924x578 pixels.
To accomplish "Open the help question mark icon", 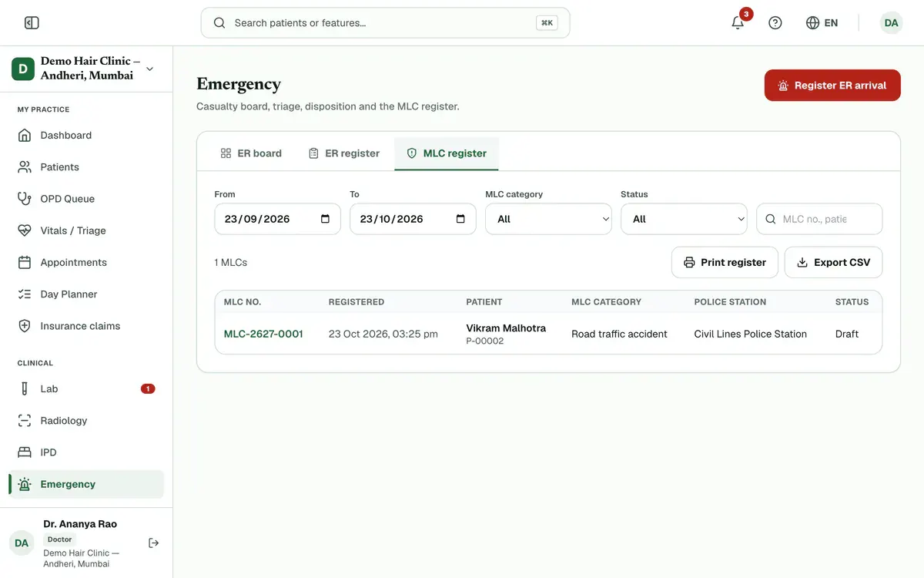I will pyautogui.click(x=775, y=23).
